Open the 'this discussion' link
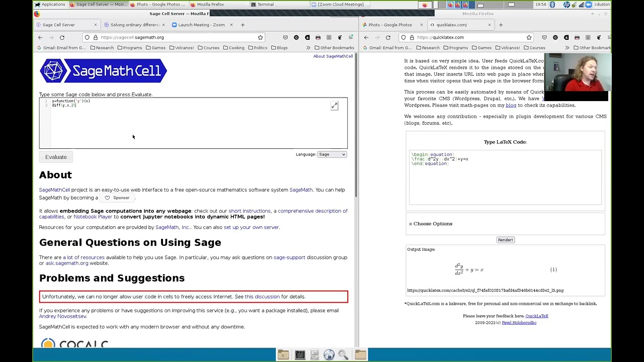The width and height of the screenshot is (644, 362). [x=262, y=297]
